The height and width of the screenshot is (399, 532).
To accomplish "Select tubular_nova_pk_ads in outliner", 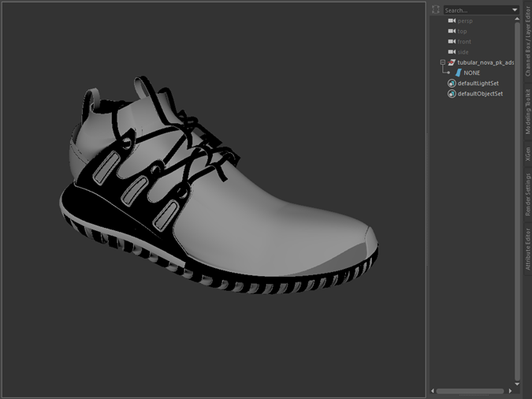I will point(485,62).
